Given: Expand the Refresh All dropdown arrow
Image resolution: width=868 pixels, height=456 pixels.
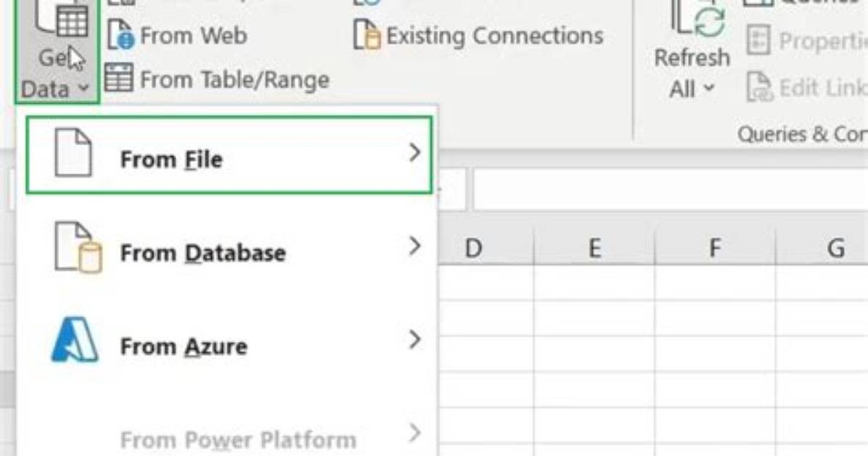Looking at the screenshot, I should (711, 88).
